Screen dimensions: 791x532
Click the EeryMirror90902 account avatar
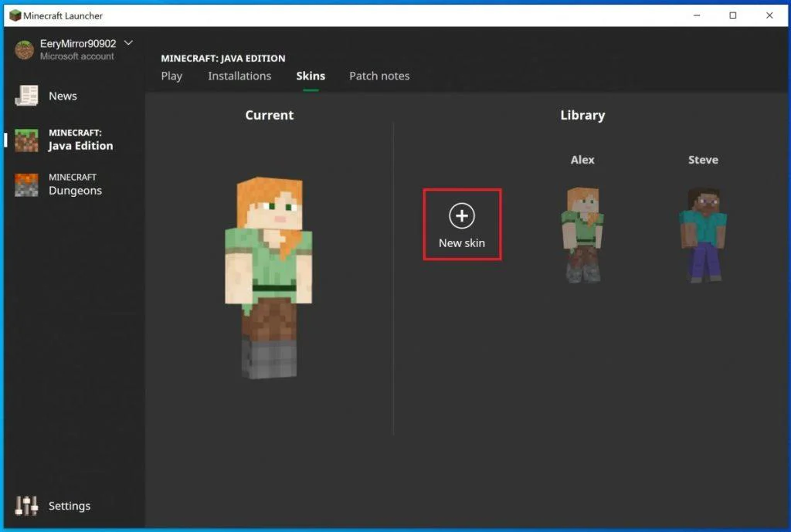[x=24, y=49]
